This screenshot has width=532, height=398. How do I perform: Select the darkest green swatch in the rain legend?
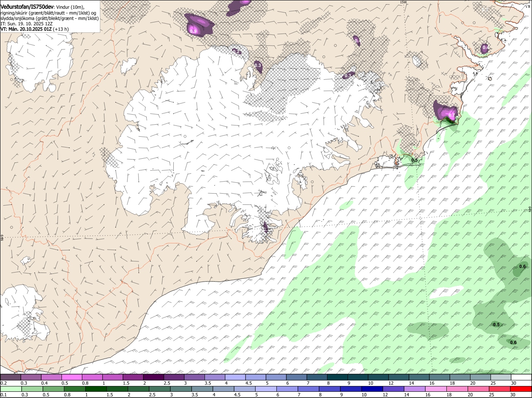pos(95,389)
